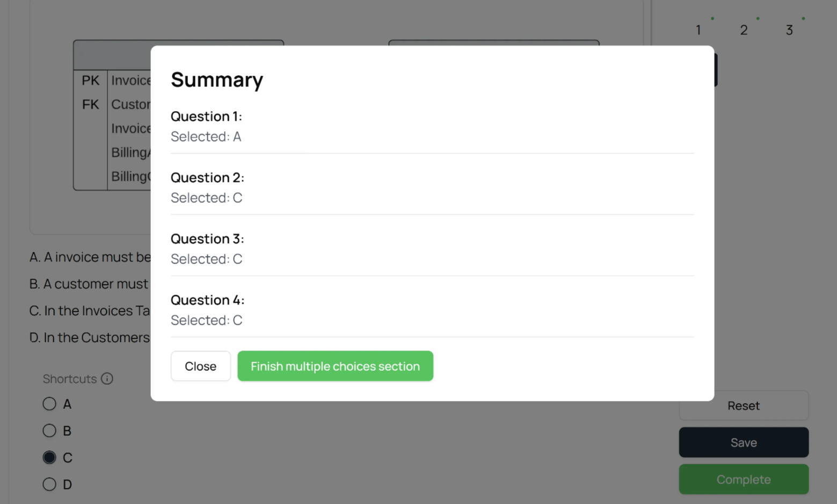This screenshot has width=837, height=504.
Task: Open question number 3
Action: 789,30
